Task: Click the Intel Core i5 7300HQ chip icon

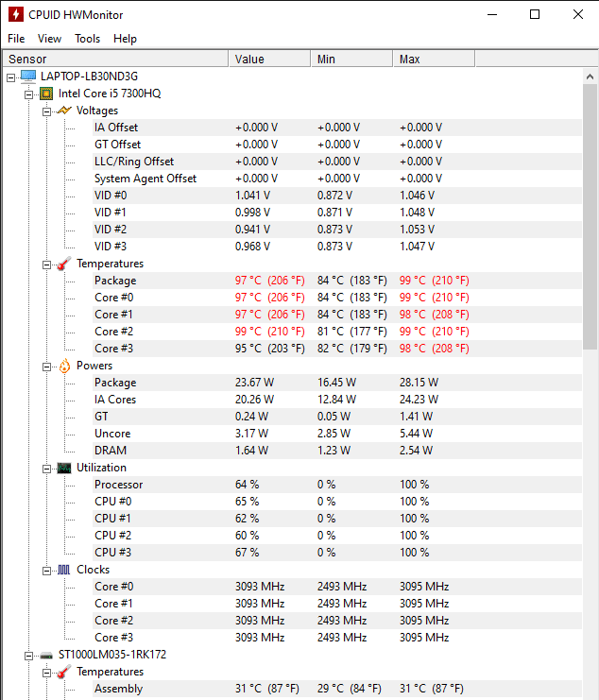Action: pos(46,94)
